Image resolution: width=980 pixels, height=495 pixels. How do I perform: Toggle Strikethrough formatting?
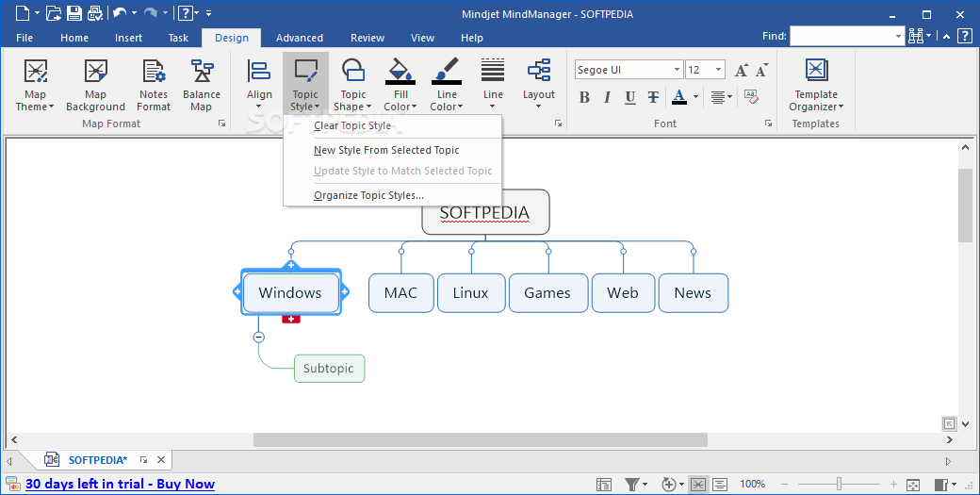pos(653,97)
